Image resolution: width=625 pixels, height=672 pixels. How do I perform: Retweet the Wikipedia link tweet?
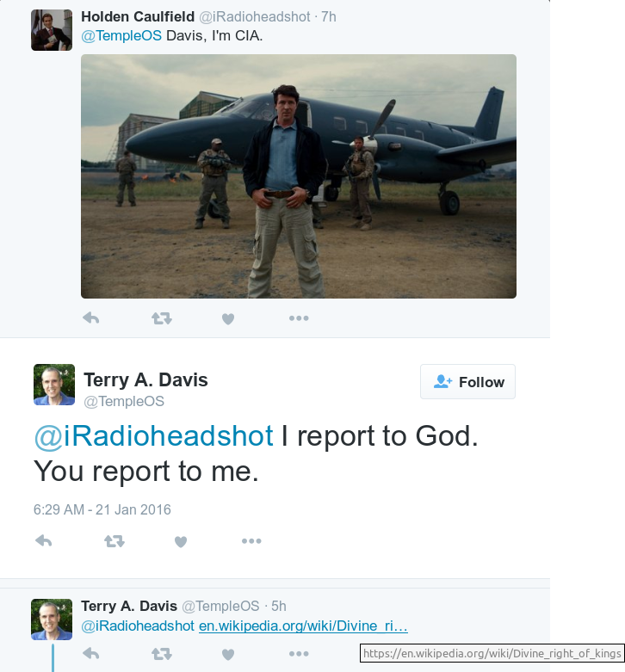(161, 654)
